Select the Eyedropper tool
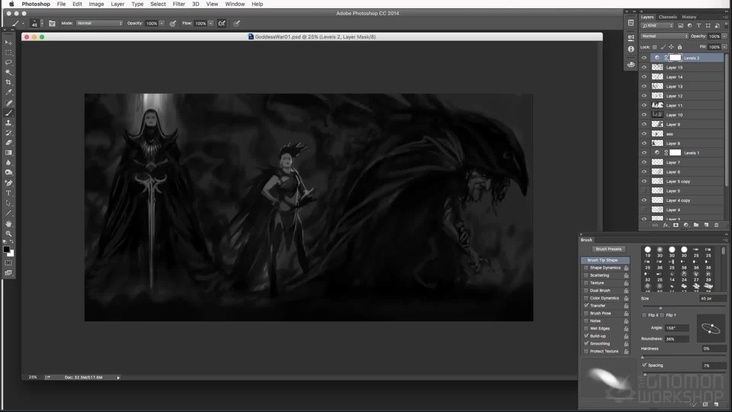Viewport: 732px width, 412px height. tap(8, 92)
